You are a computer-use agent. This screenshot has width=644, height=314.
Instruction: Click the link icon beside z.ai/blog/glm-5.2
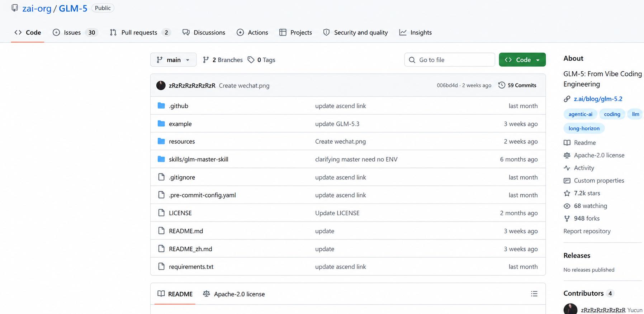pyautogui.click(x=567, y=99)
